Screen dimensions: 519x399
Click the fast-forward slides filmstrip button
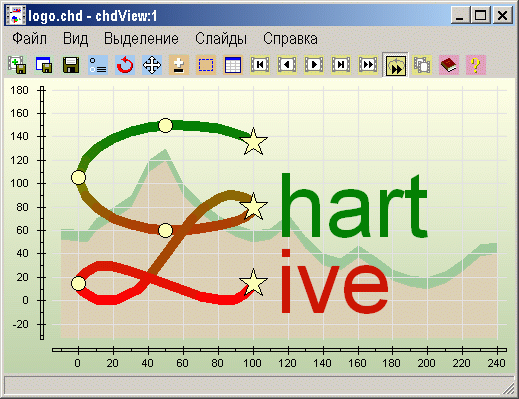(368, 65)
